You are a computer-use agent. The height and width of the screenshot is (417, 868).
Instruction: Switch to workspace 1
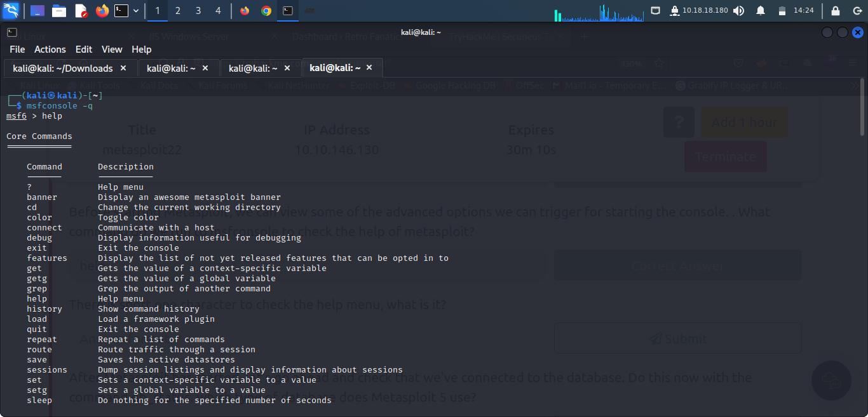tap(158, 11)
